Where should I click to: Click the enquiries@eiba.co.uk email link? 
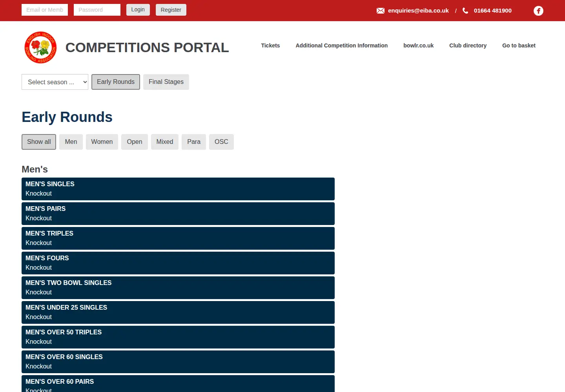(x=418, y=11)
